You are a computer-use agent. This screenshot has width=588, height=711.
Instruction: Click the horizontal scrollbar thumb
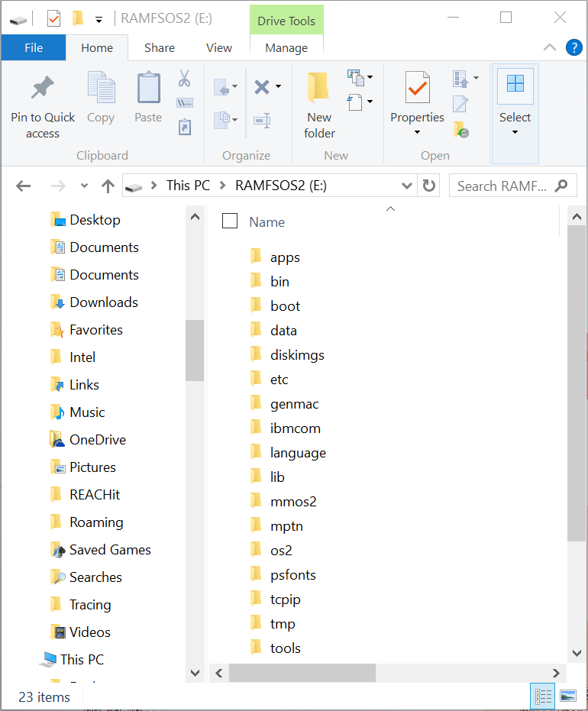click(x=302, y=673)
